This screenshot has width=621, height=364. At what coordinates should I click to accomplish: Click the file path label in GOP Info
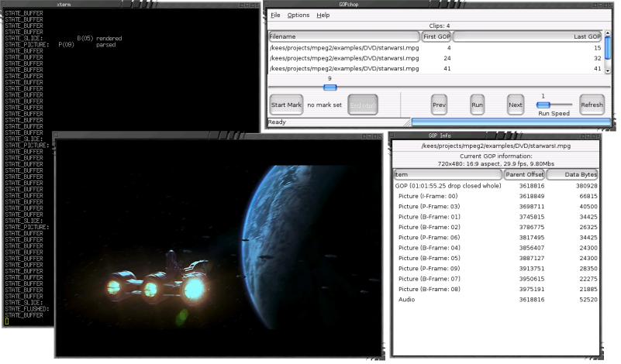coord(496,146)
